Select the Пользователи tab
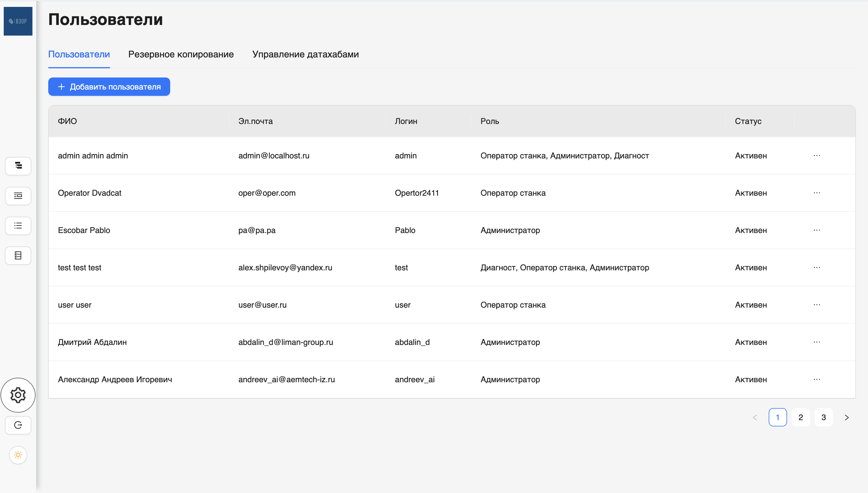 click(x=79, y=54)
